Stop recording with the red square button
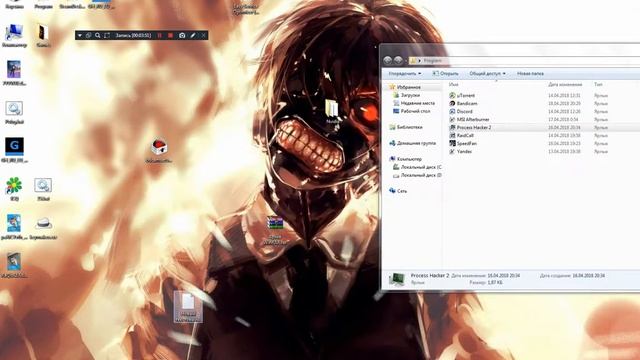Screen dimensions: 640x360 point(171,36)
